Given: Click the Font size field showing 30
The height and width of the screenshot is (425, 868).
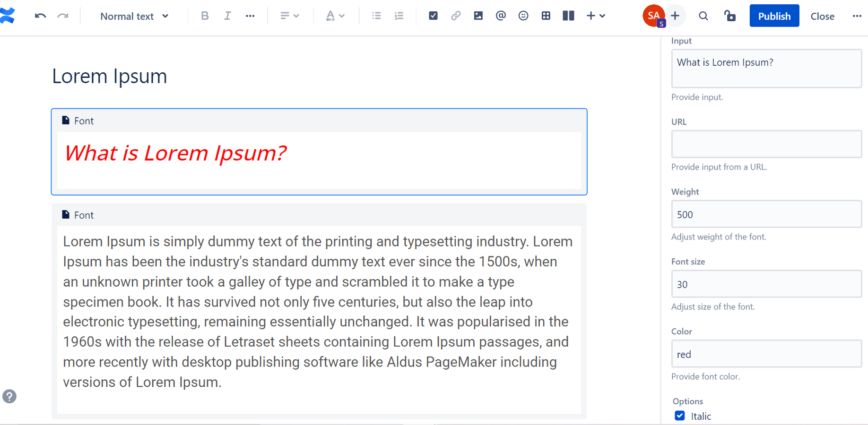Looking at the screenshot, I should (766, 284).
